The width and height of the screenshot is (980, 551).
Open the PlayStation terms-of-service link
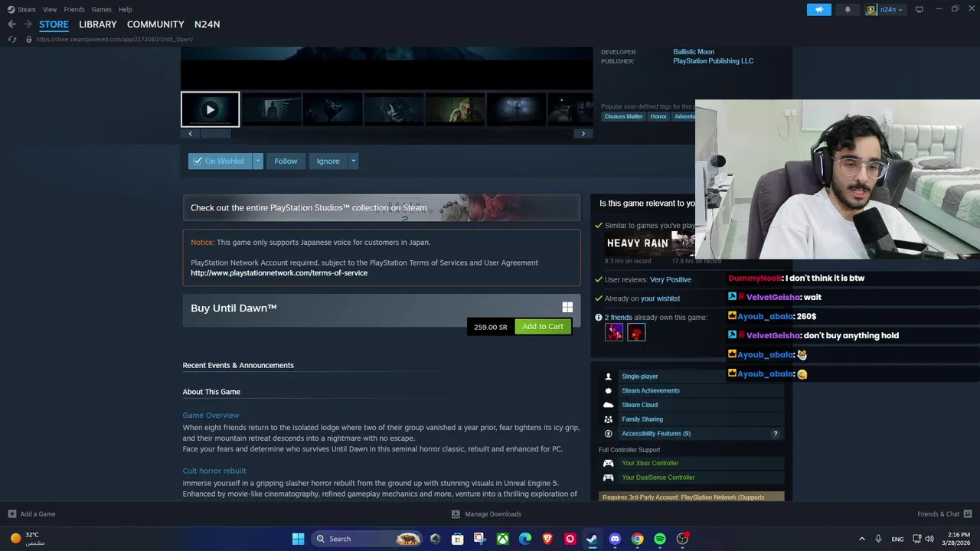click(x=279, y=273)
